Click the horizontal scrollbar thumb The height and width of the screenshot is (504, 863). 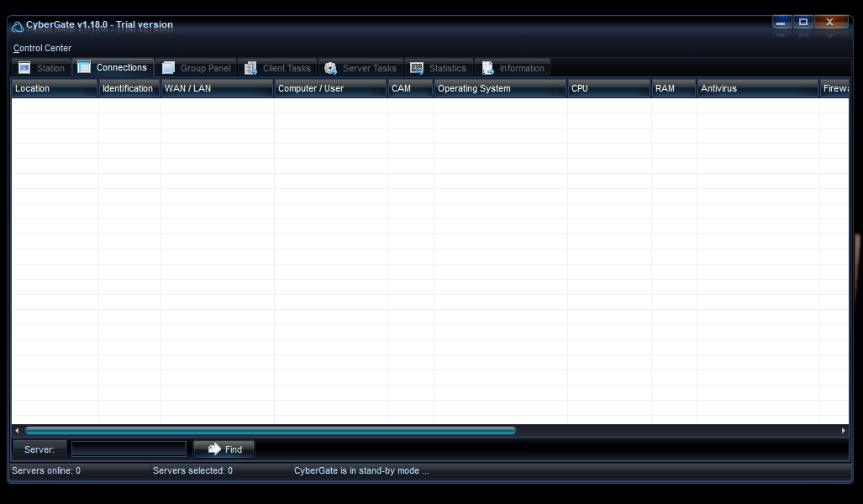point(271,430)
